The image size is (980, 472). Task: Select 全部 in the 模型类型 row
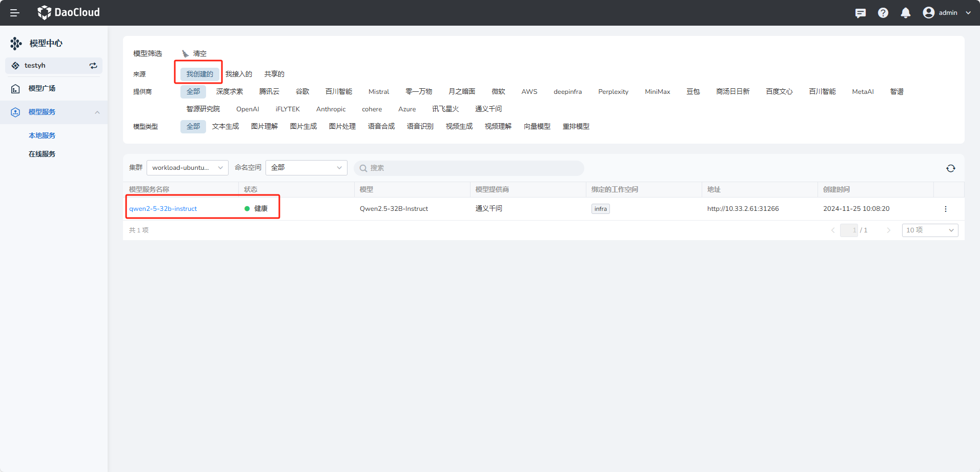click(193, 127)
